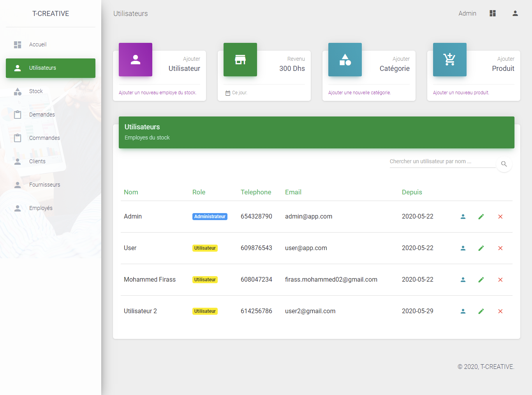Click the calendar icon beside Ce jour
Screen dimensions: 532x395
tap(228, 92)
